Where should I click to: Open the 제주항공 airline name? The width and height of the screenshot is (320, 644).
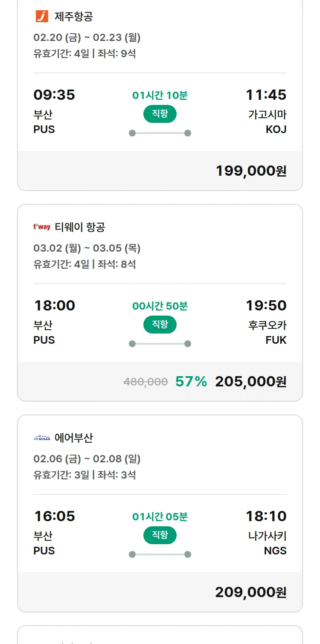(74, 17)
